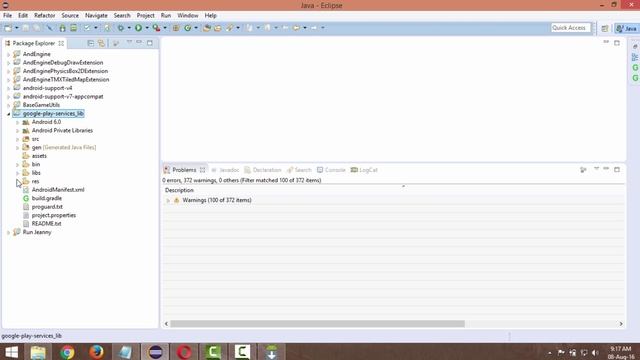
Task: Open the Problems view menu triangle
Action: tap(596, 169)
